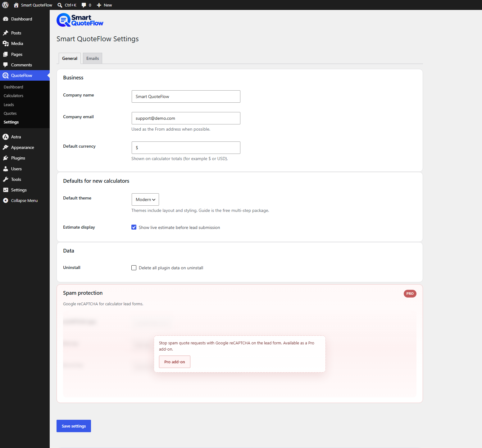Click the WordPress logo icon
The image size is (482, 448).
pos(5,5)
